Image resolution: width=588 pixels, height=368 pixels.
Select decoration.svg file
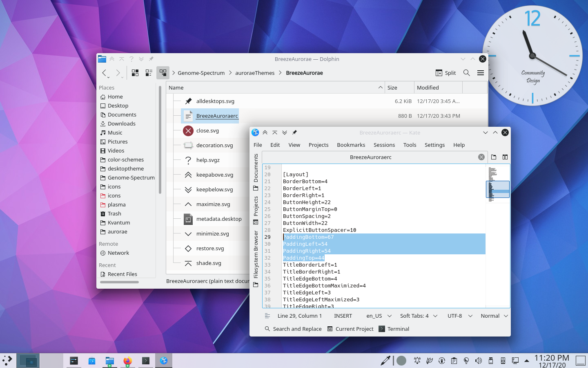(x=214, y=145)
